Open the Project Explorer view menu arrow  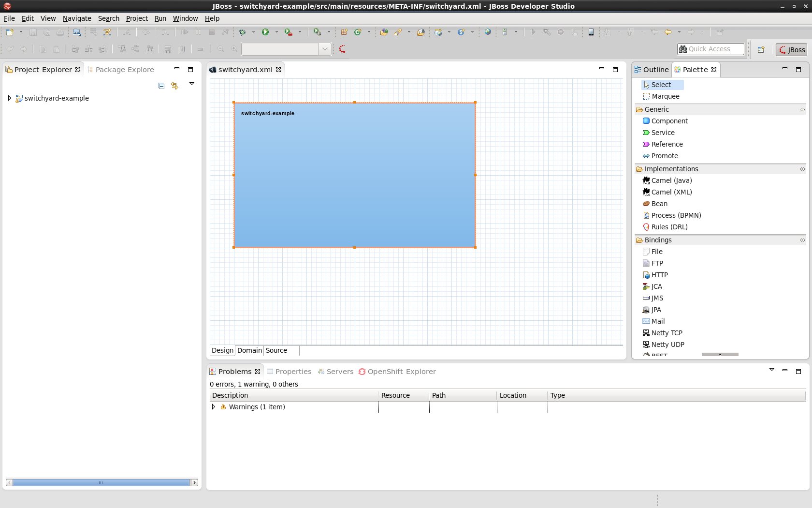click(192, 84)
